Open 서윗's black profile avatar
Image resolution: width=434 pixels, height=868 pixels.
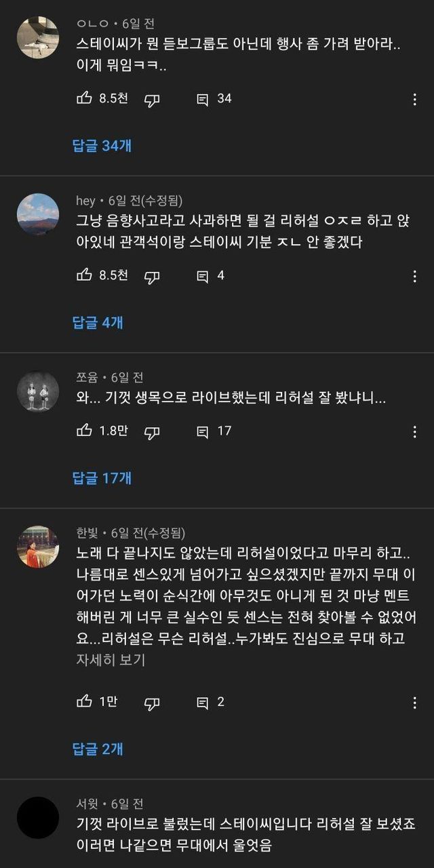(37, 817)
